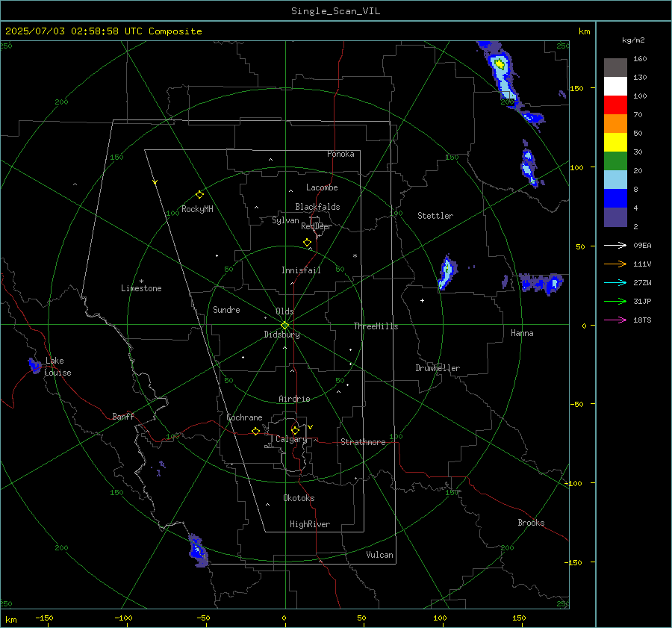The width and height of the screenshot is (672, 628).
Task: Click the yellow 30-50 color swatch
Action: 615,143
